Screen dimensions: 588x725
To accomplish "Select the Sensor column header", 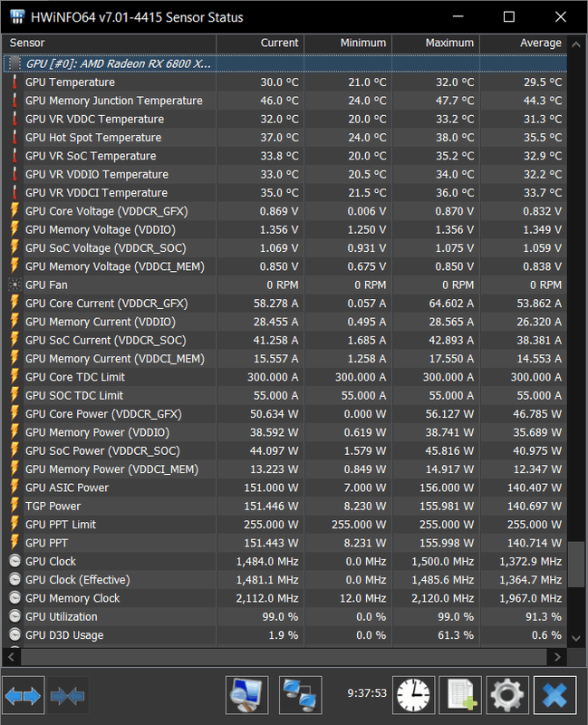I will (x=109, y=43).
